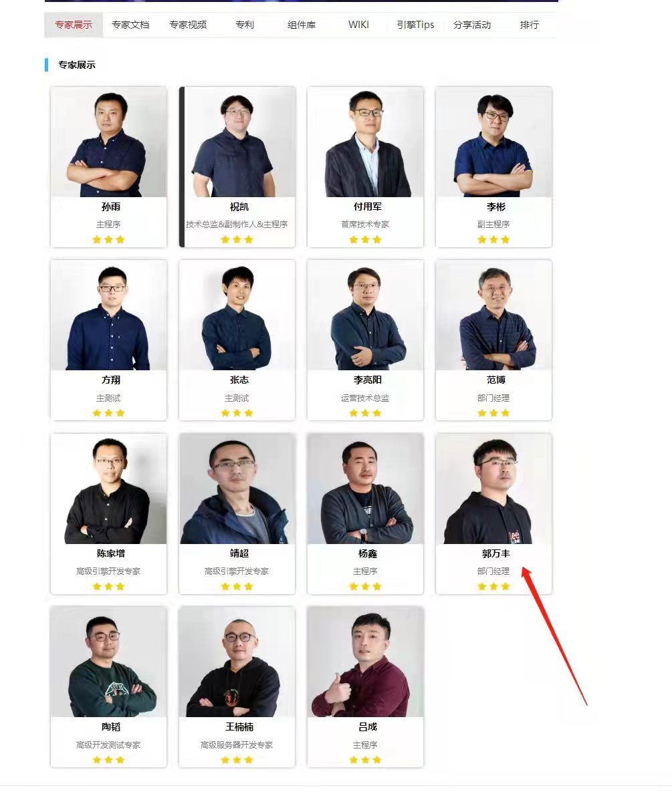Click 吕成's thumbs-up photo
The image size is (672, 792).
tap(365, 662)
